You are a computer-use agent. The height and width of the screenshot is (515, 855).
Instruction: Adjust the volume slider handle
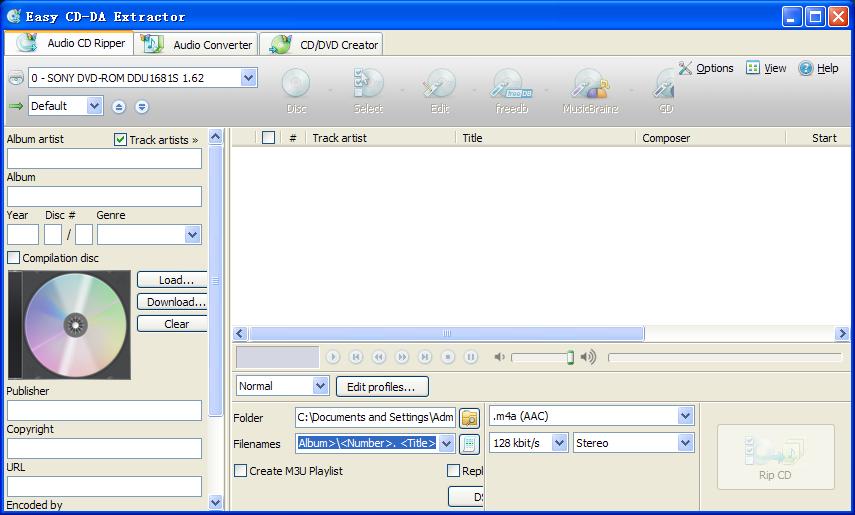point(570,357)
